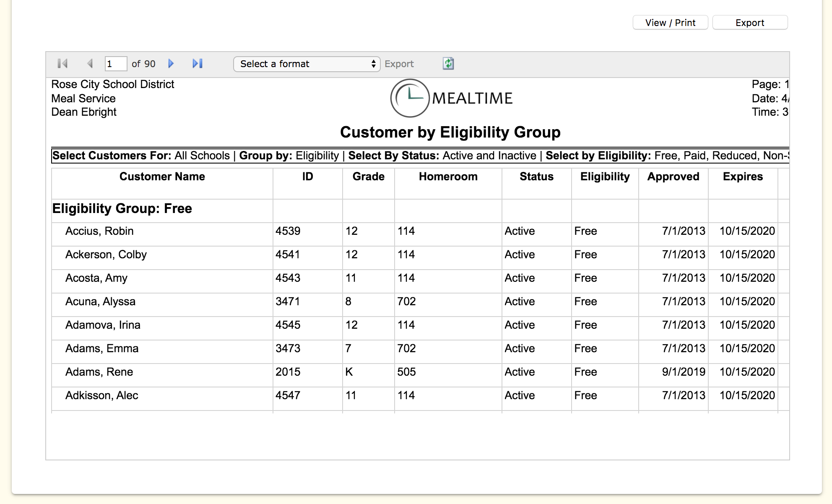Select customer Acuna, Alyssa

tap(100, 301)
